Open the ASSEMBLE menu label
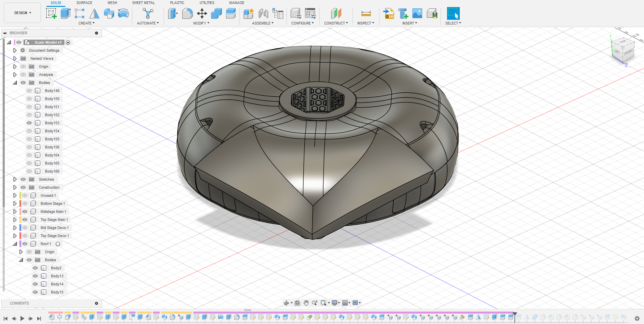The image size is (644, 324). pos(263,23)
